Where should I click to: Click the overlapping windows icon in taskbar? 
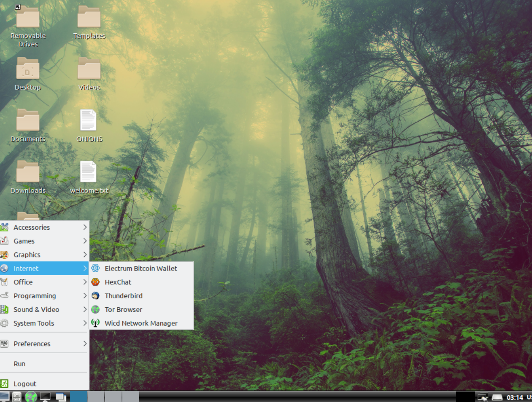61,397
